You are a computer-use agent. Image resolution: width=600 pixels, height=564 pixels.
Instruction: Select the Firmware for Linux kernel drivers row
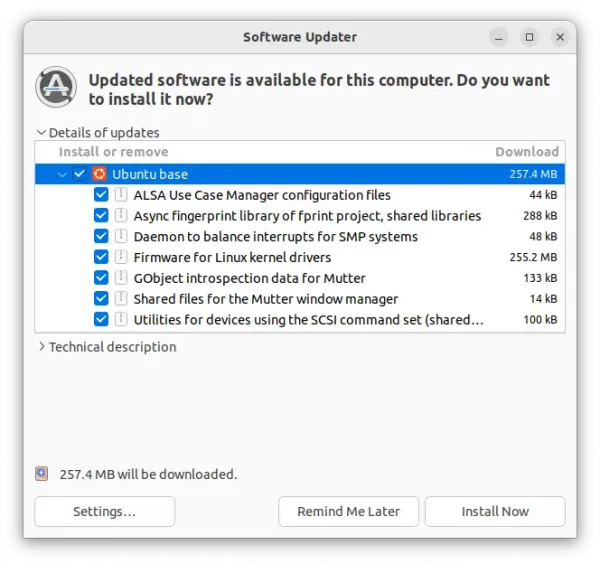pos(300,257)
